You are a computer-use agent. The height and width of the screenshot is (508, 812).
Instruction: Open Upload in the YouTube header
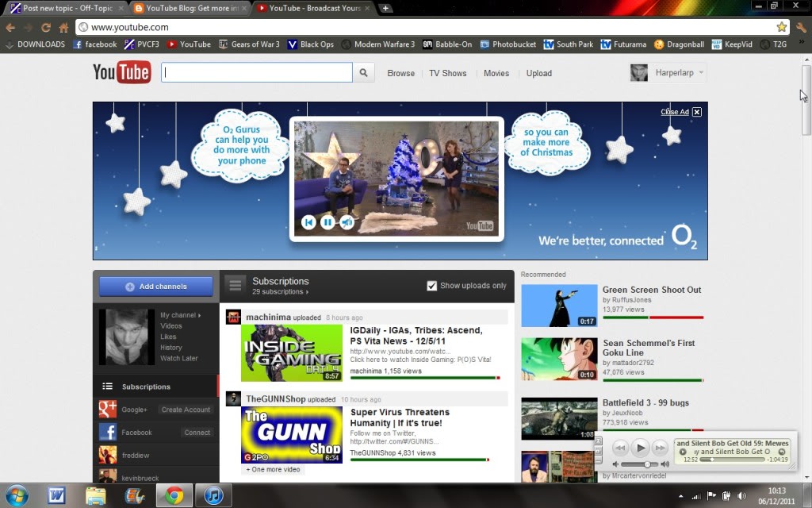tap(539, 73)
